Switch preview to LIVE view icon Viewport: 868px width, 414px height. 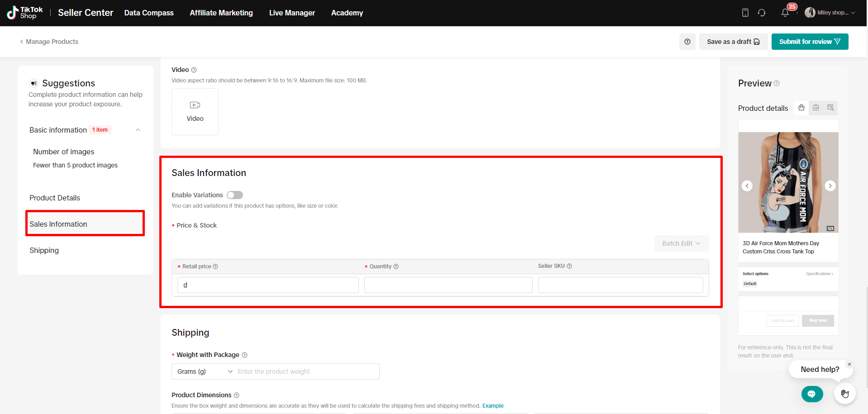pyautogui.click(x=816, y=108)
